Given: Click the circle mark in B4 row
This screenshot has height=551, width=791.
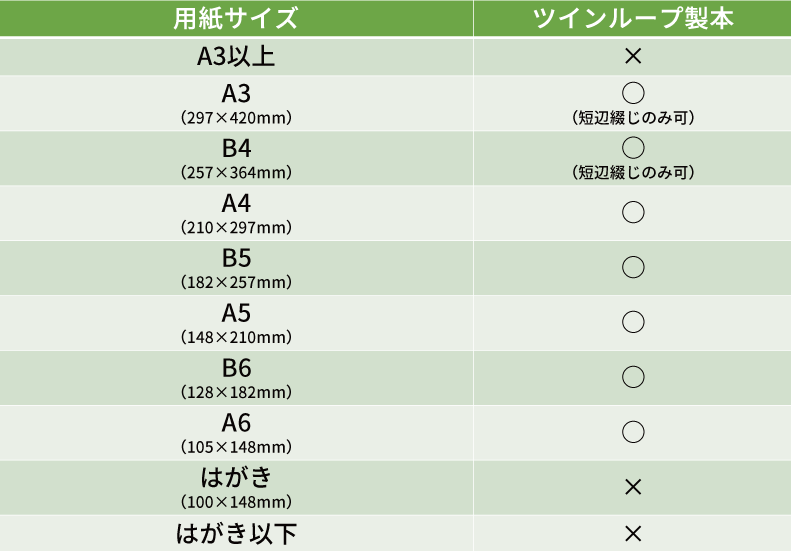Looking at the screenshot, I should click(x=632, y=148).
